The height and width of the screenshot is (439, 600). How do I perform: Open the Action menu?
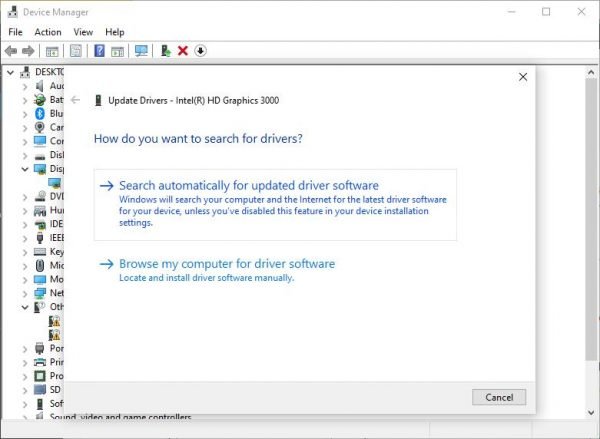tap(48, 32)
